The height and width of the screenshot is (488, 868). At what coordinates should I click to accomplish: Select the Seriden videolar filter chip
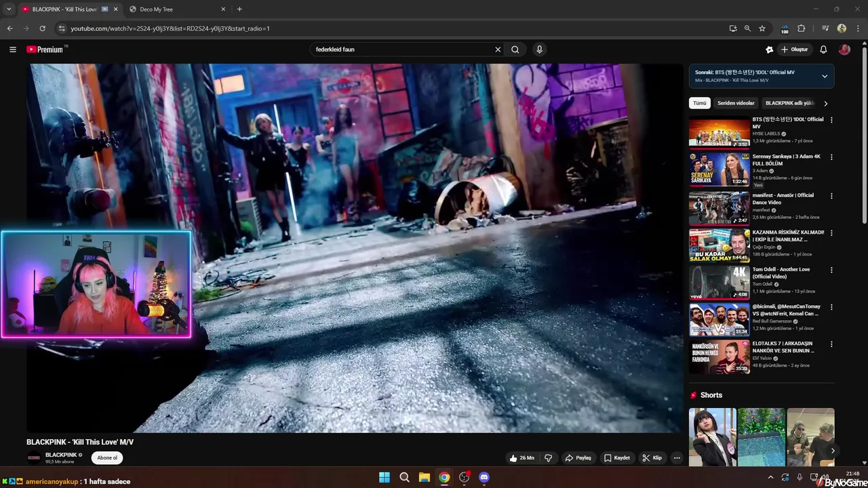click(736, 103)
